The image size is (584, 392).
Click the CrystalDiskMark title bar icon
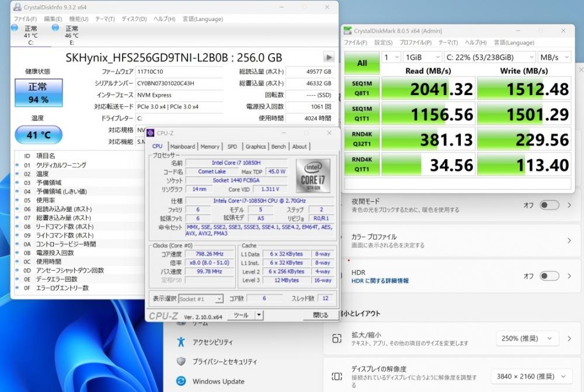pyautogui.click(x=347, y=30)
